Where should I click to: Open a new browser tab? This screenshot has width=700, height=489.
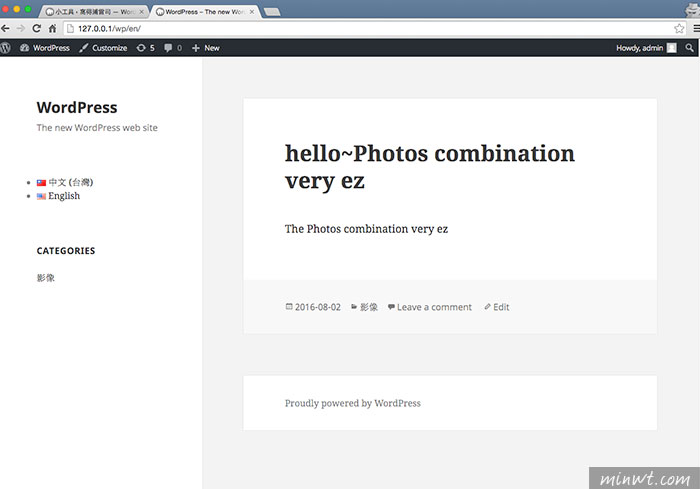tap(272, 12)
